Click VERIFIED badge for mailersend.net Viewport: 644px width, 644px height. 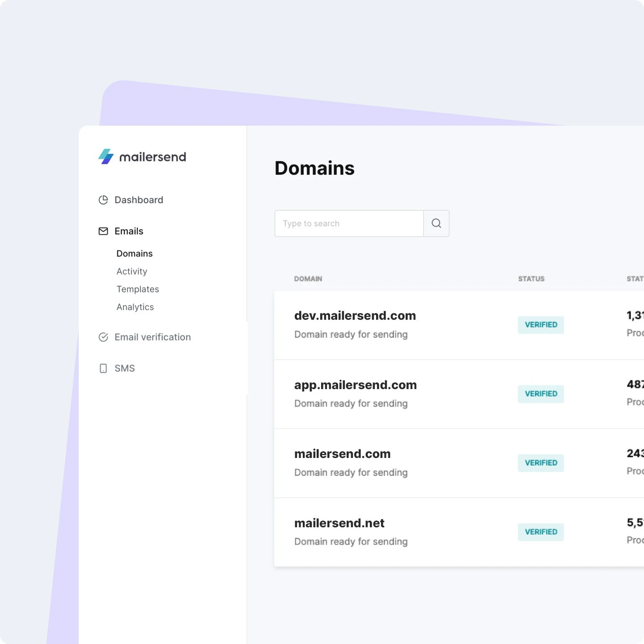pos(541,532)
